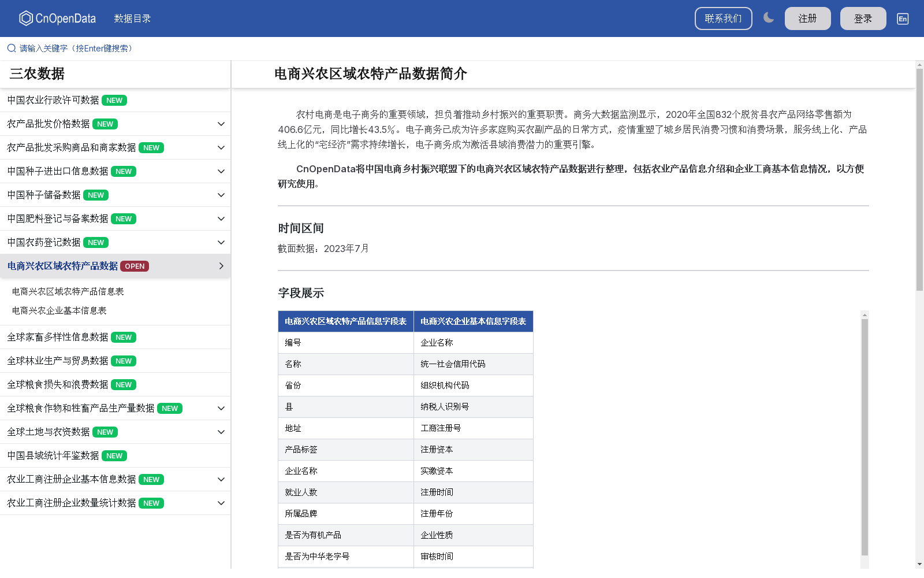Click the OPEN badge on 电商兴农 item
The width and height of the screenshot is (924, 578).
pos(135,266)
